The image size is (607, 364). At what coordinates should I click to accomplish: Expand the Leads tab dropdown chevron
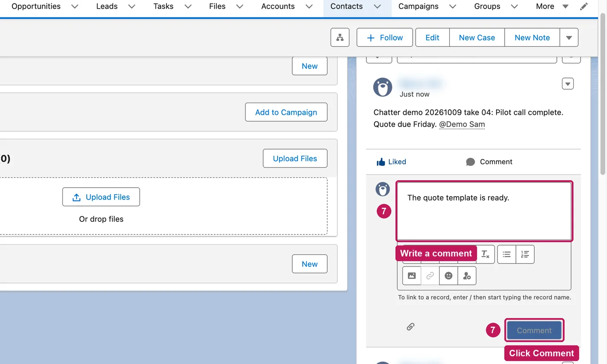pos(132,6)
